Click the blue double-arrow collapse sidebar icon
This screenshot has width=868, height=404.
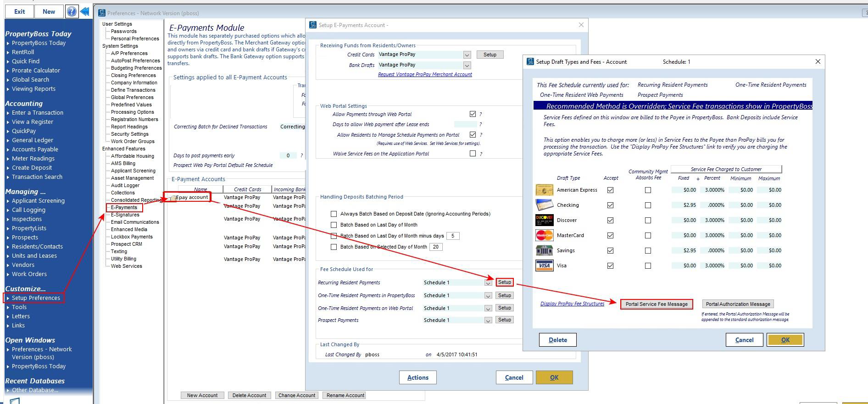coord(85,11)
